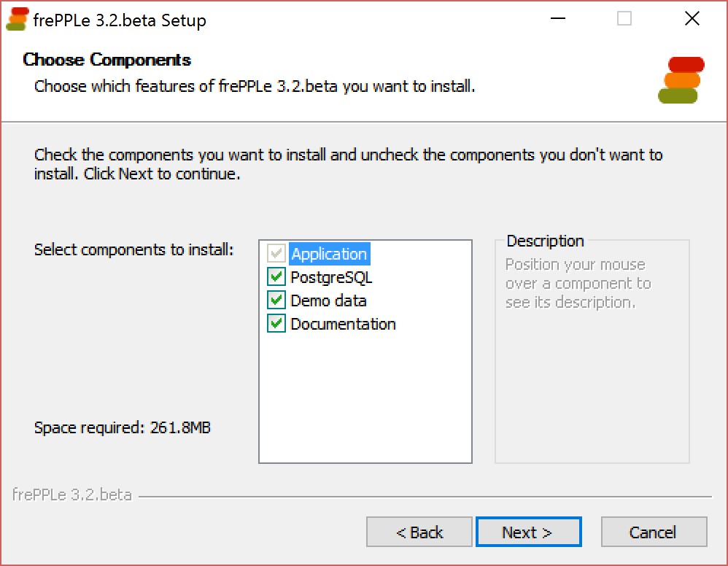The width and height of the screenshot is (728, 566).
Task: Click the Space required text
Action: [x=123, y=427]
